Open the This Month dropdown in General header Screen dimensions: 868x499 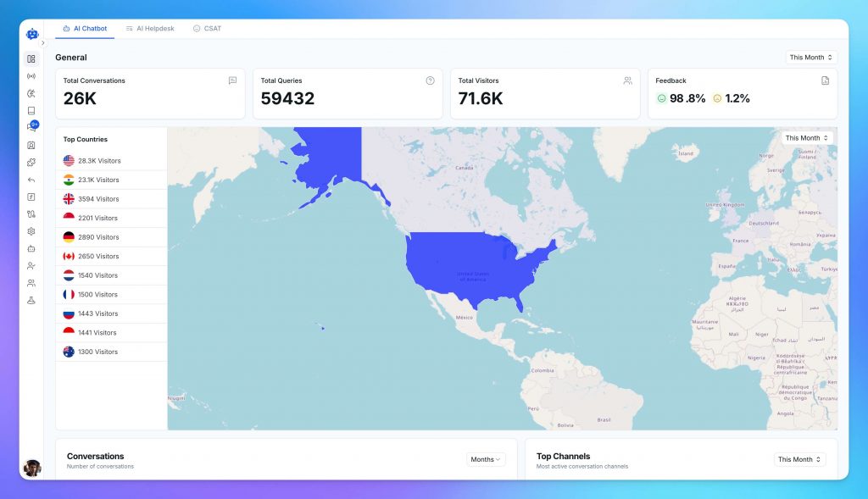coord(810,57)
